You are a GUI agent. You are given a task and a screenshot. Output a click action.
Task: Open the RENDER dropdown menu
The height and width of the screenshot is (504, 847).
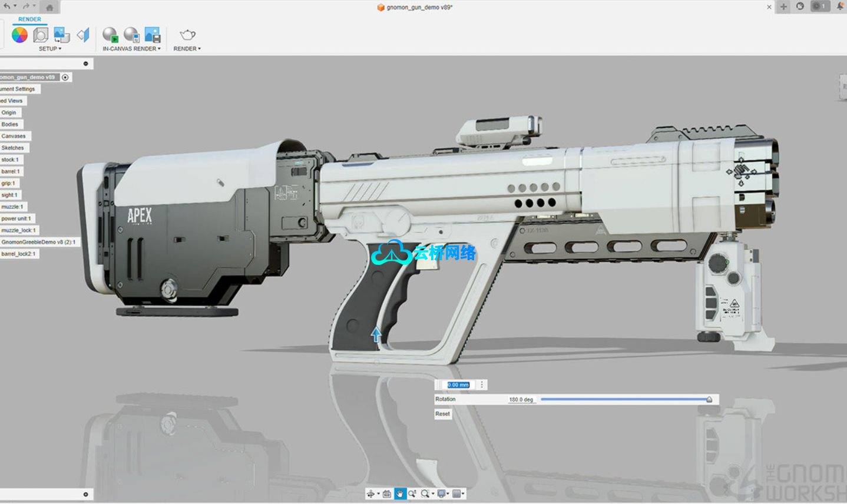pyautogui.click(x=187, y=49)
